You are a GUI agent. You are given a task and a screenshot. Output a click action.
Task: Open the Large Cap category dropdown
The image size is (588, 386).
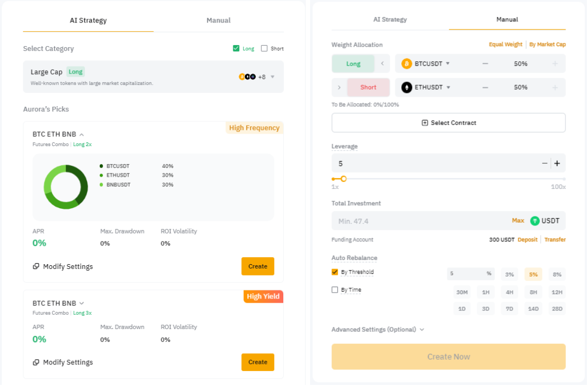pyautogui.click(x=273, y=77)
